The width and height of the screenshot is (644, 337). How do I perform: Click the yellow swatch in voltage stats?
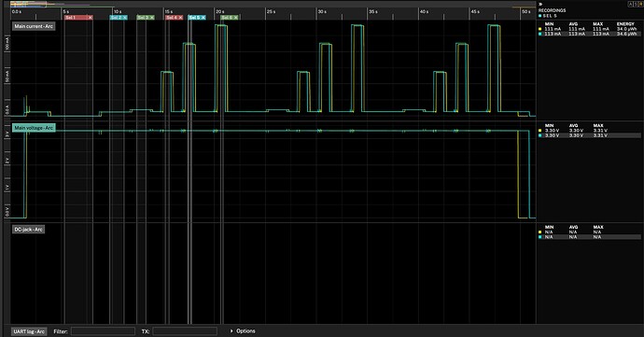click(x=540, y=131)
